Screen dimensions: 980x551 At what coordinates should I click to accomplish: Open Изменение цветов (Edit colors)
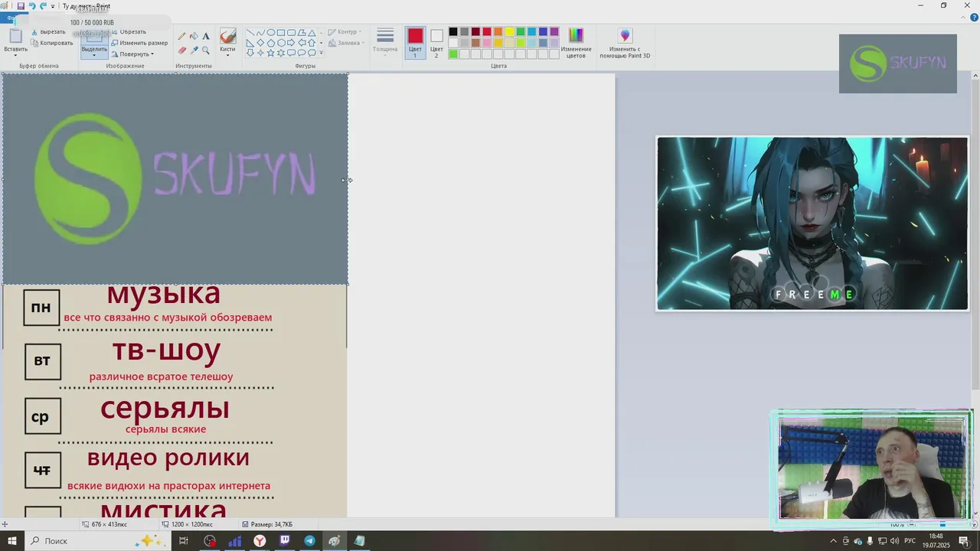(576, 43)
